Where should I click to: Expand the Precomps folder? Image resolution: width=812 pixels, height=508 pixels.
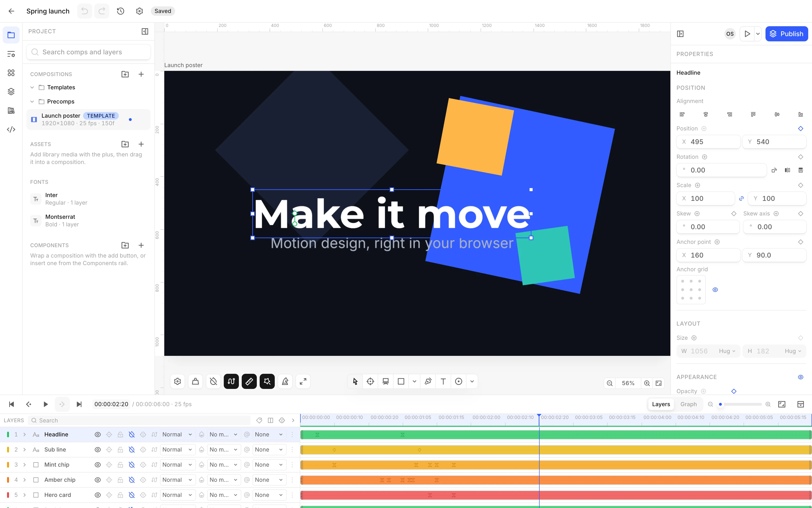32,101
